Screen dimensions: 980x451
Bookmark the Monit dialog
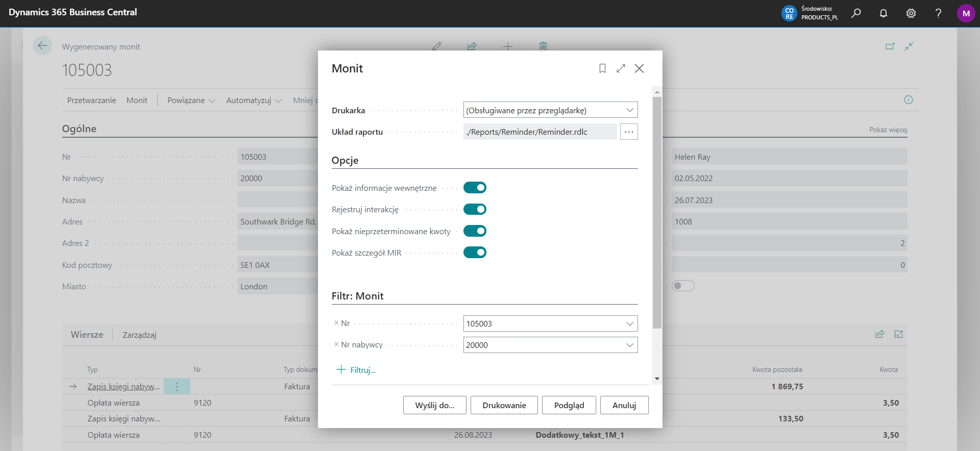pyautogui.click(x=602, y=68)
